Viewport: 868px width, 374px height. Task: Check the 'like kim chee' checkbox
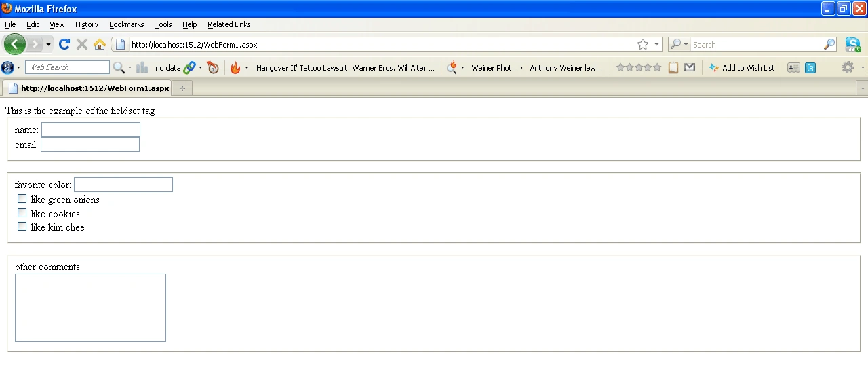coord(22,227)
